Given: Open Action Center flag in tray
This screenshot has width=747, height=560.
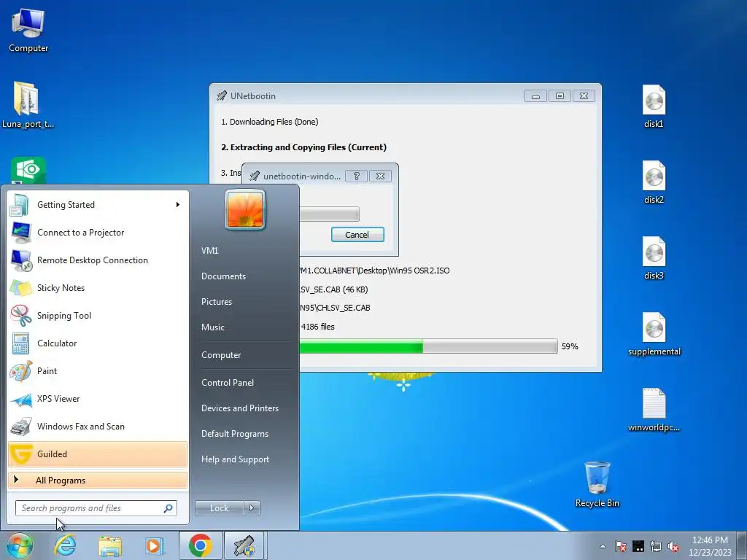Looking at the screenshot, I should click(x=620, y=546).
